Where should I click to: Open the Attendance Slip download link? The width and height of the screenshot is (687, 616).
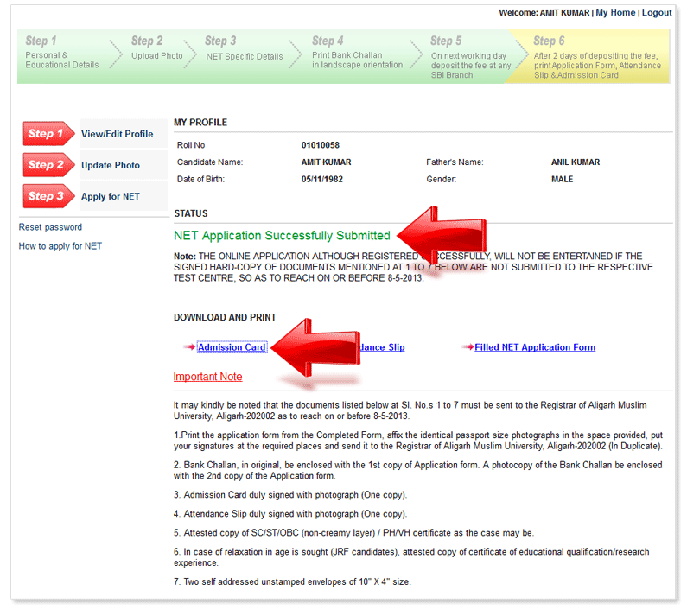(380, 347)
